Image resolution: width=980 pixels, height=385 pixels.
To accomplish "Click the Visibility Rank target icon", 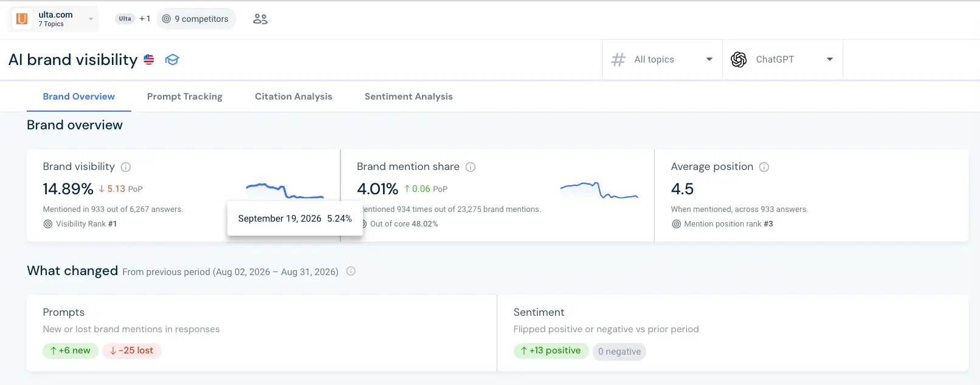I will tap(48, 224).
